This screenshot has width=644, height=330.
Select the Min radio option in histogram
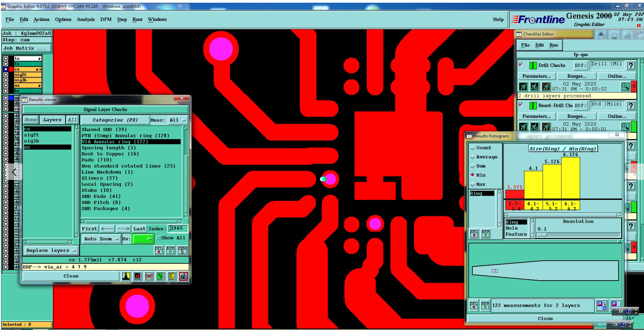click(x=473, y=175)
